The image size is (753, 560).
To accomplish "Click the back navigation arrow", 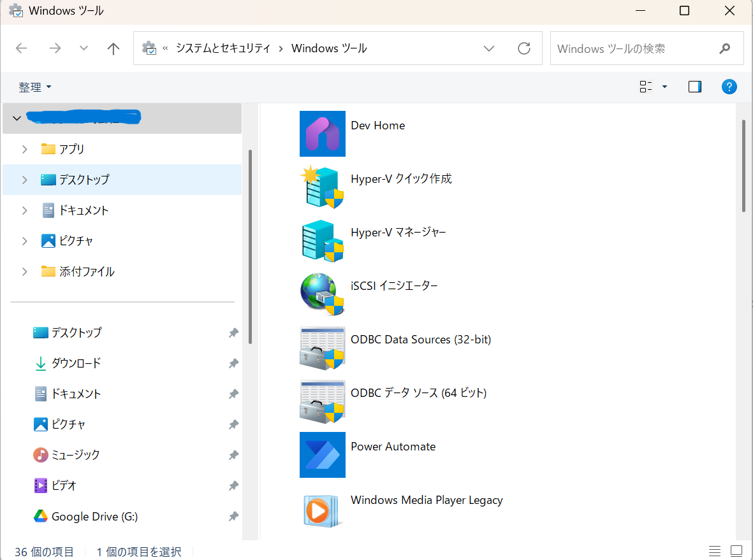I will point(21,48).
